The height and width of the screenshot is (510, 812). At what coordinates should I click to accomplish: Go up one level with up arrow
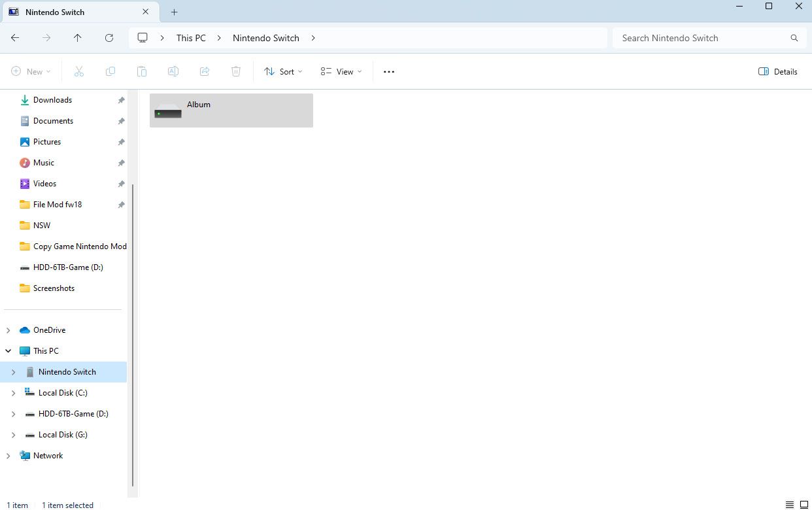[x=78, y=38]
